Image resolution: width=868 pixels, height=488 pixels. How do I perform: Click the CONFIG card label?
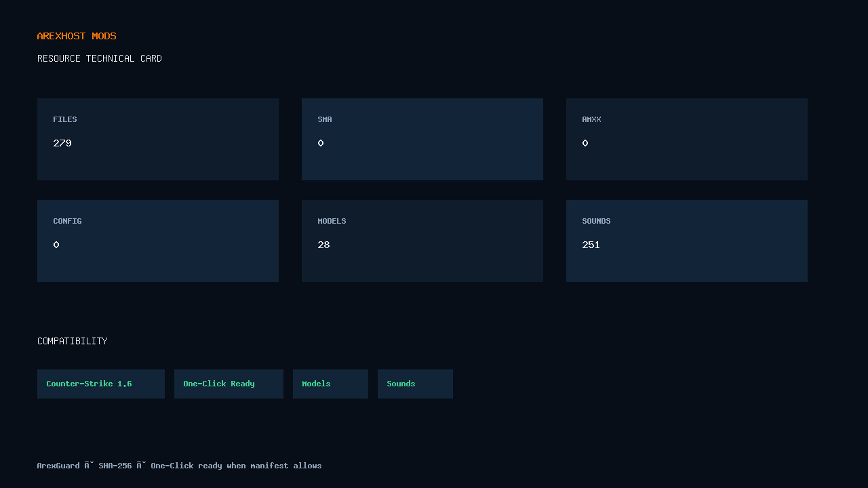(x=67, y=221)
